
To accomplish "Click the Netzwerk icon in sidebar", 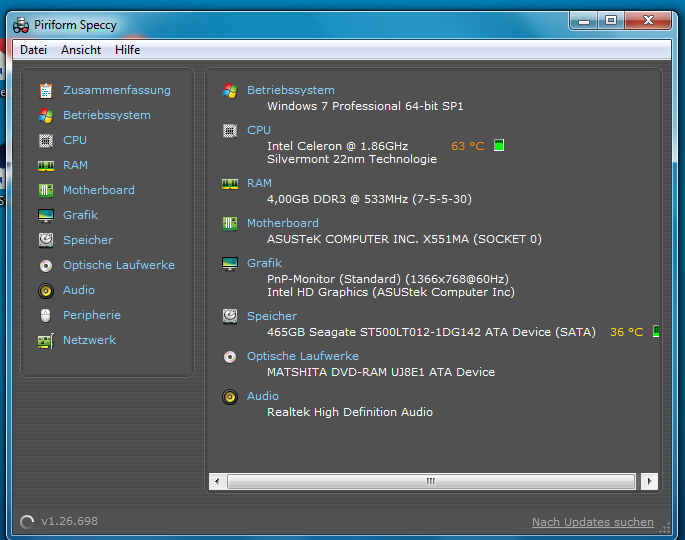I will tap(45, 340).
